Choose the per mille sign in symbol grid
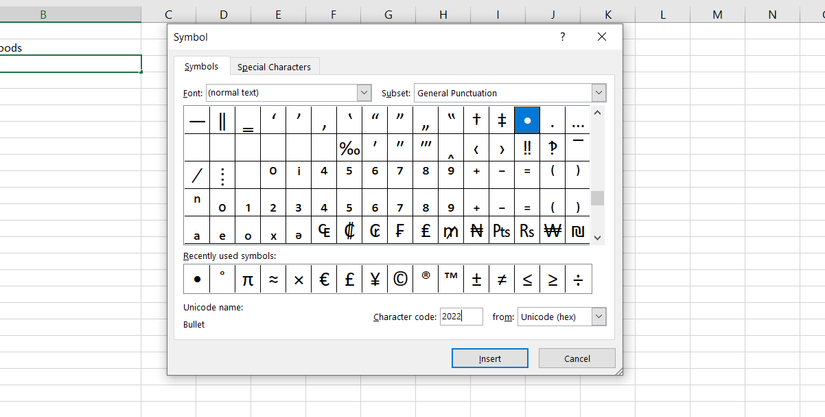This screenshot has height=417, width=825. pyautogui.click(x=349, y=148)
